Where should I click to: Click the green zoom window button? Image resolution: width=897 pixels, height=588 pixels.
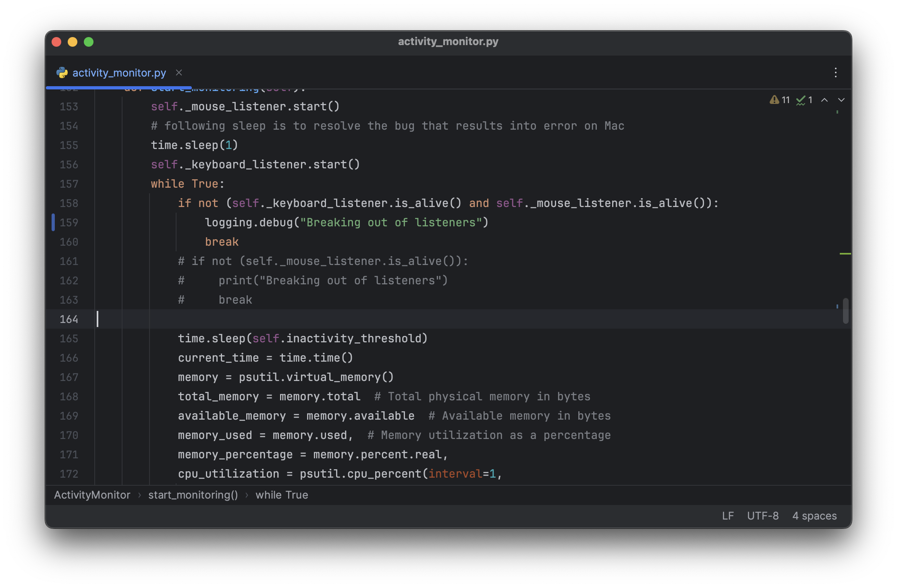(89, 42)
